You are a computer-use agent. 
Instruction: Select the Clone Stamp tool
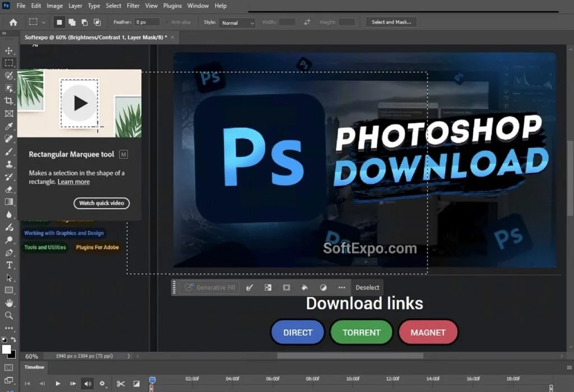[x=8, y=164]
